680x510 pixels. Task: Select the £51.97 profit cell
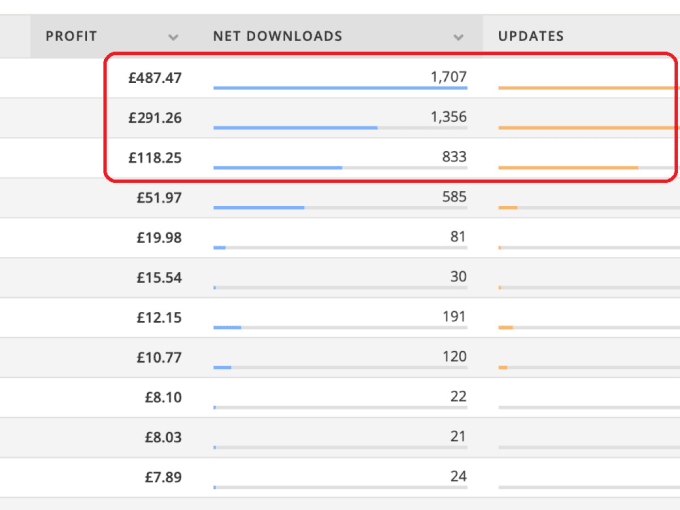159,198
